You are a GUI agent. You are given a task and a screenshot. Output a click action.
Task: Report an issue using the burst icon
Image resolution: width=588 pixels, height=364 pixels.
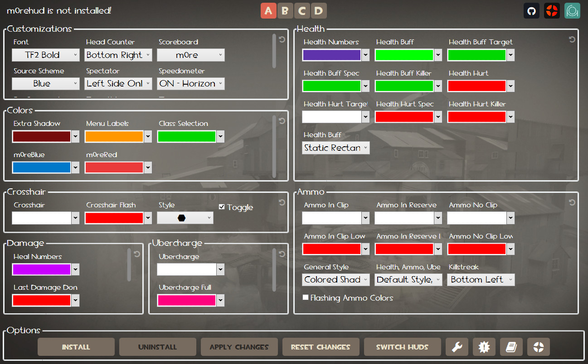click(x=484, y=347)
